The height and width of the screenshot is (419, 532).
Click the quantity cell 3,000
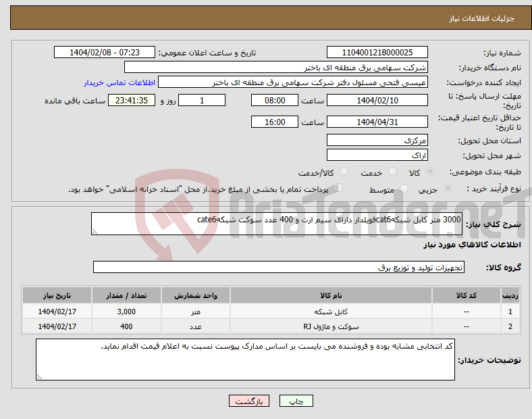click(126, 312)
